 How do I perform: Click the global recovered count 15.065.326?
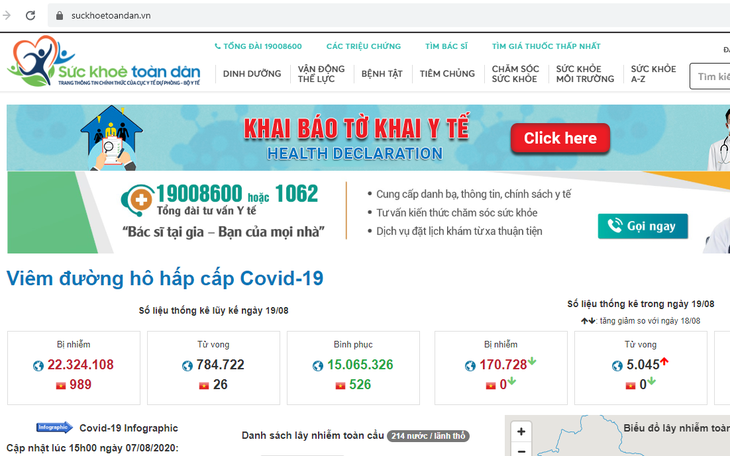click(x=360, y=365)
